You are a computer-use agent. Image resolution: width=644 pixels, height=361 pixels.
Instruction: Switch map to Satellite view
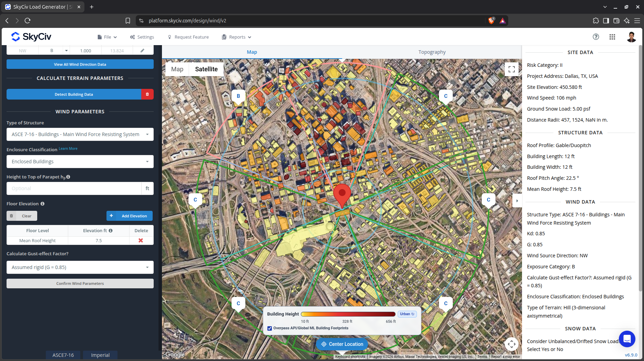point(206,69)
